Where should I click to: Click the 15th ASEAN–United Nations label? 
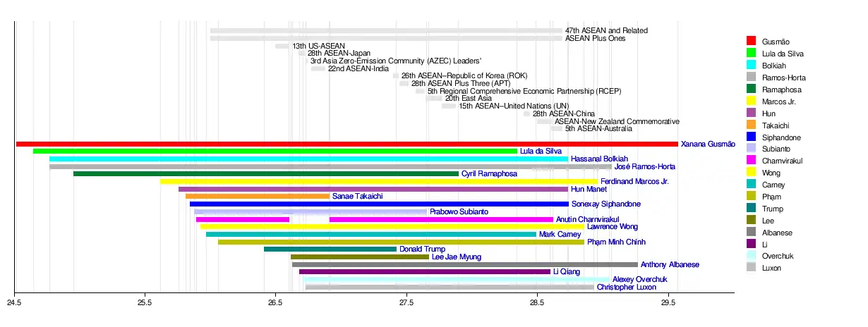coord(514,106)
